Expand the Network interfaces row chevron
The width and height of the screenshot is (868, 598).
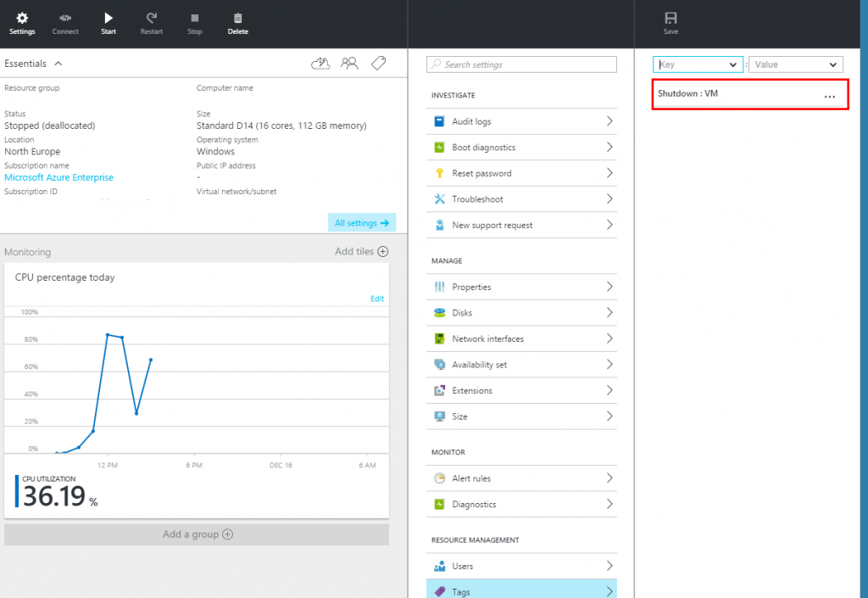click(609, 338)
